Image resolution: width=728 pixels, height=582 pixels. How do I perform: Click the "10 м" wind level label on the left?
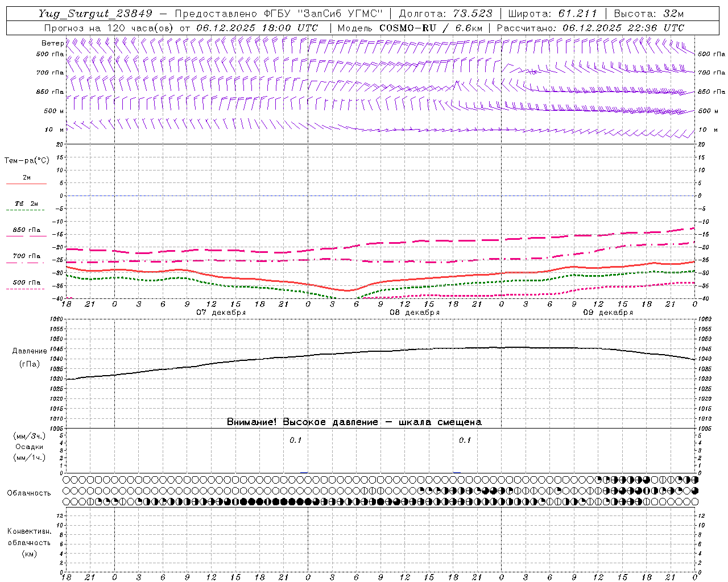[x=55, y=130]
